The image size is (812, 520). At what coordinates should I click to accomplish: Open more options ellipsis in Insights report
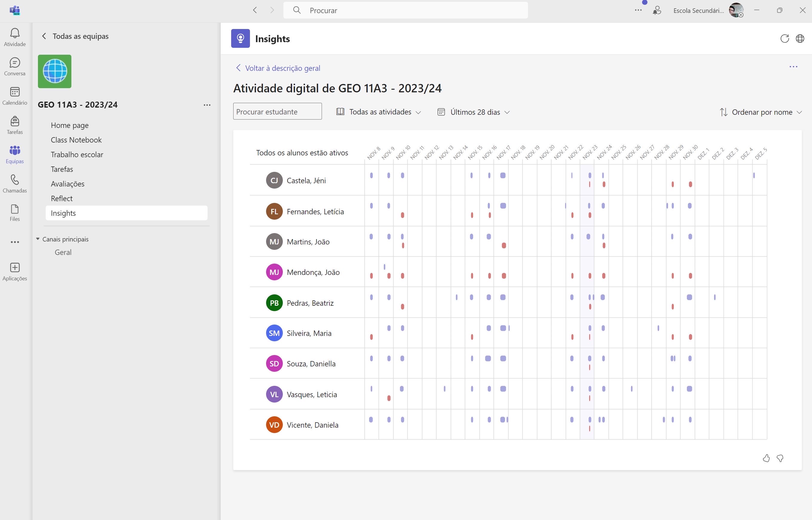(793, 67)
